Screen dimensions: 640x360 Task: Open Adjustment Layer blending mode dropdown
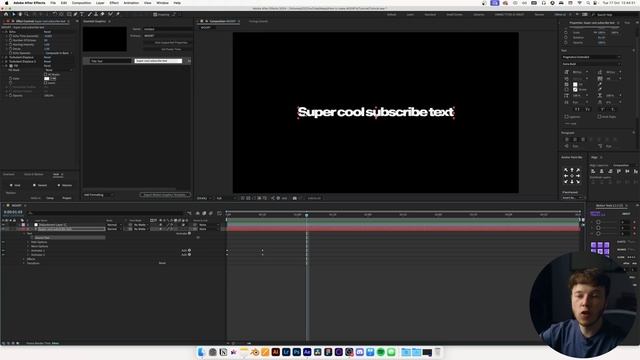(114, 224)
